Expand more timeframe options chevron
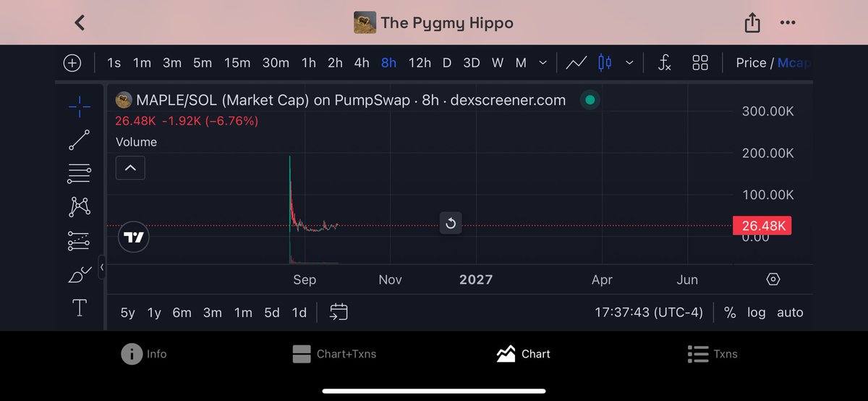The height and width of the screenshot is (401, 868). pyautogui.click(x=543, y=63)
